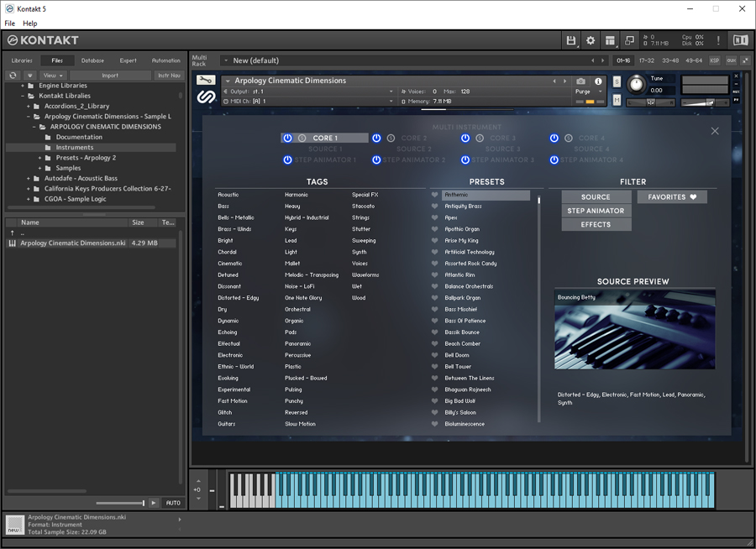Click the eject drive icon in the browser
The image size is (756, 549).
(30, 76)
